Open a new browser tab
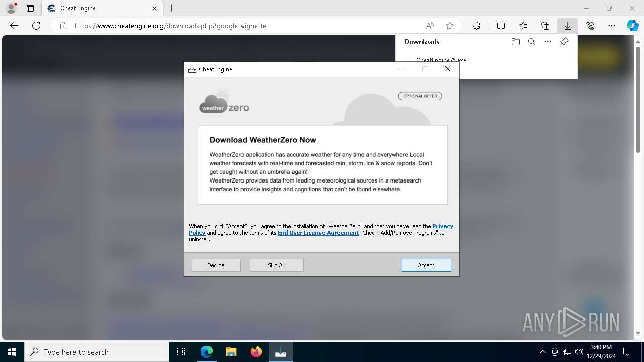This screenshot has width=644, height=362. (172, 8)
